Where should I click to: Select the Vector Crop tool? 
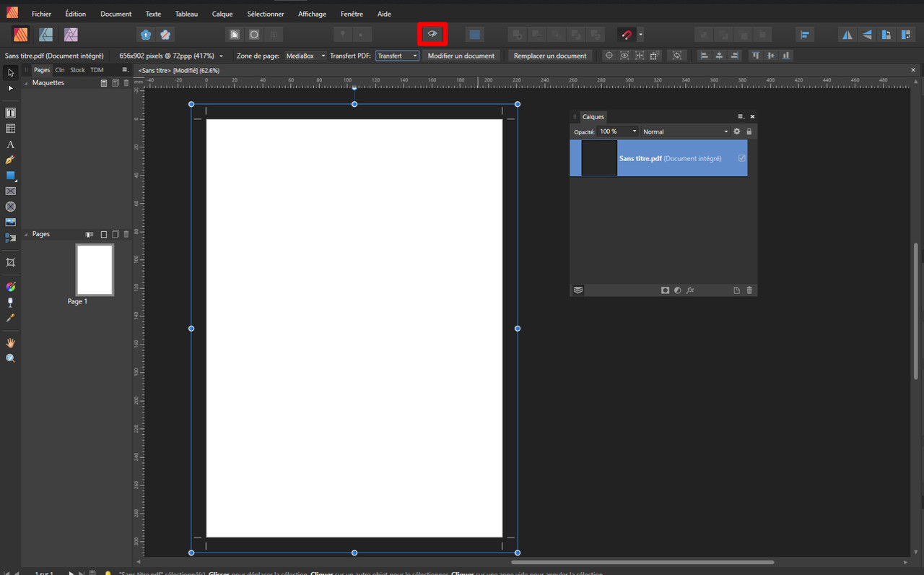pyautogui.click(x=10, y=262)
